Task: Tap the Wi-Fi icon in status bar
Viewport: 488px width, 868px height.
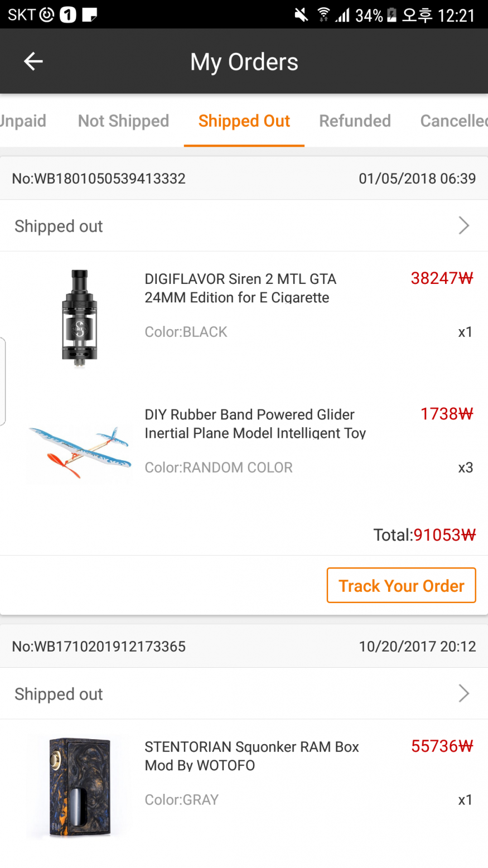Action: 323,15
